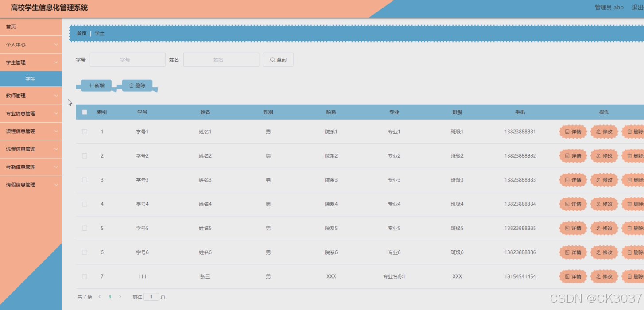Check the checkbox of the 张三 row
Viewport: 644px width, 310px height.
pyautogui.click(x=85, y=276)
